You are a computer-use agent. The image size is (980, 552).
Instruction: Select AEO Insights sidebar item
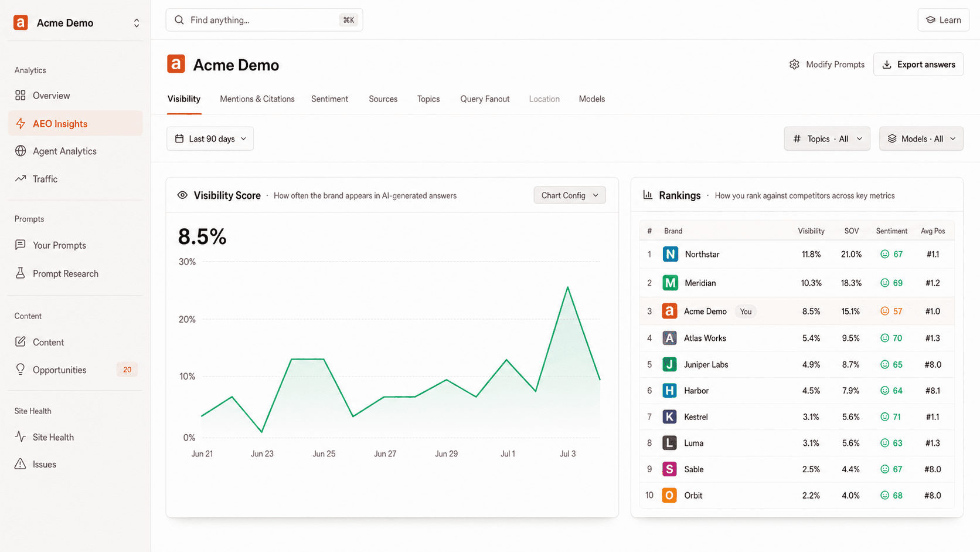pos(76,124)
